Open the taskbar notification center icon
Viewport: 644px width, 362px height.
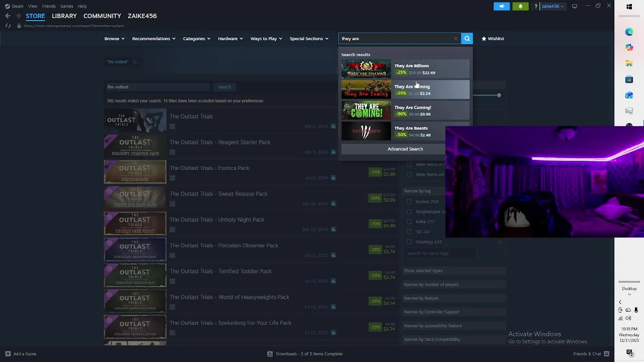click(x=629, y=353)
